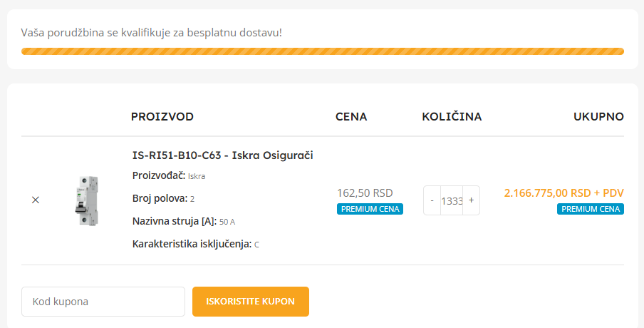Viewport: 644px width, 328px height.
Task: Remove the Iskra product with X icon
Action: click(x=36, y=200)
